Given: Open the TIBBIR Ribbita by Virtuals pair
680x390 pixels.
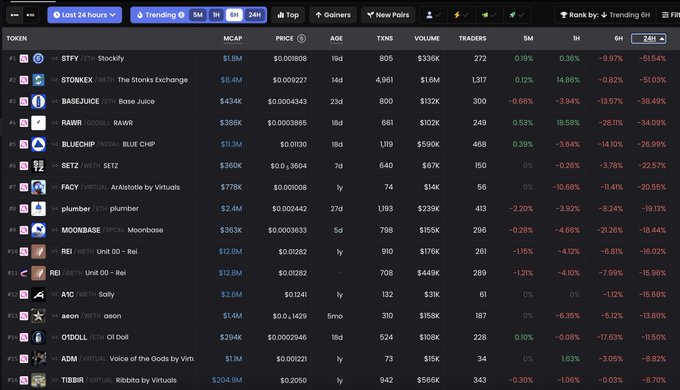Looking at the screenshot, I should pos(119,380).
